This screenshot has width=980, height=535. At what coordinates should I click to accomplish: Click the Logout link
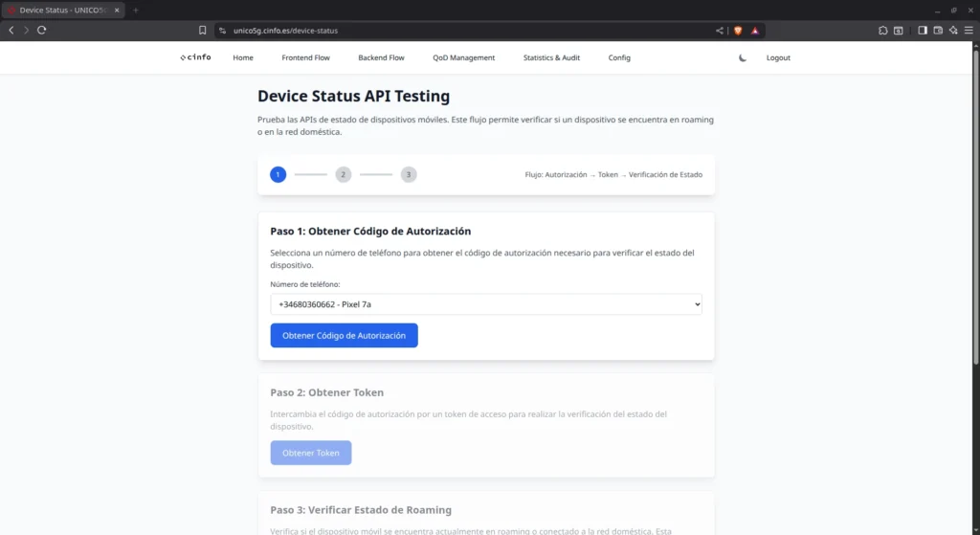(x=778, y=57)
